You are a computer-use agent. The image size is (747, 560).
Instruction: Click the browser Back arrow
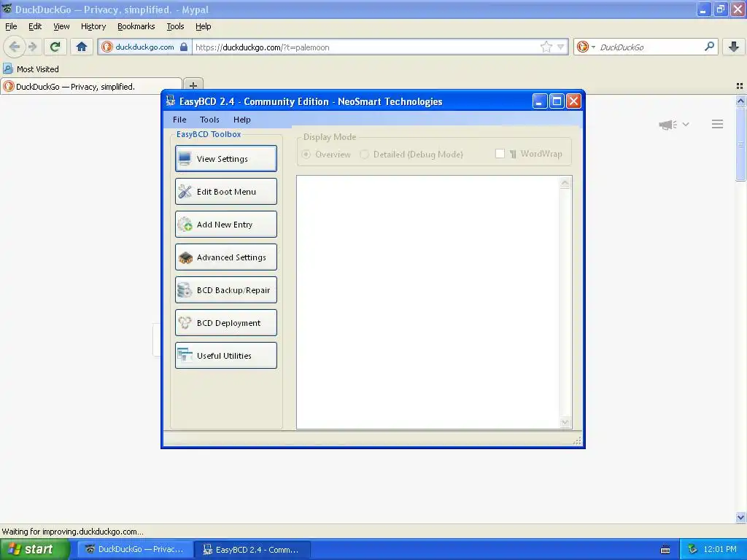(x=15, y=47)
